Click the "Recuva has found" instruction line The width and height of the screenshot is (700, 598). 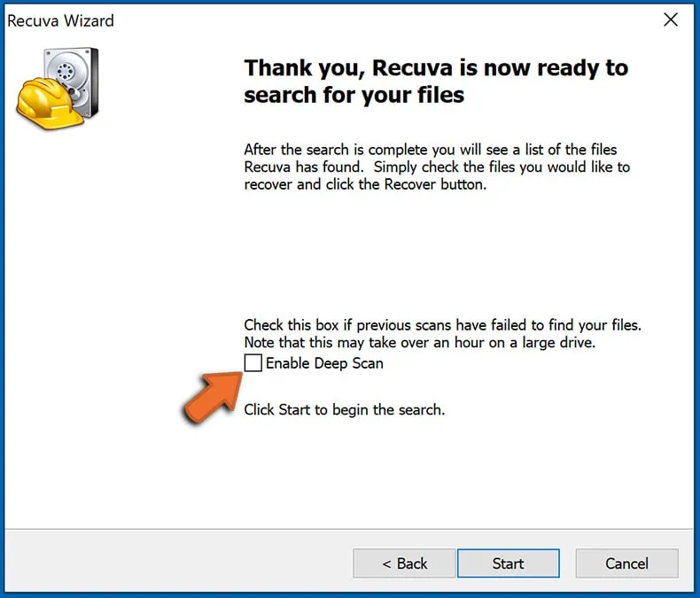436,167
